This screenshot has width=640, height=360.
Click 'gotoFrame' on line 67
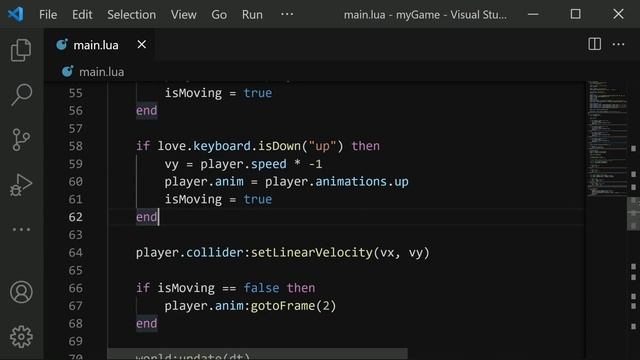coord(283,306)
